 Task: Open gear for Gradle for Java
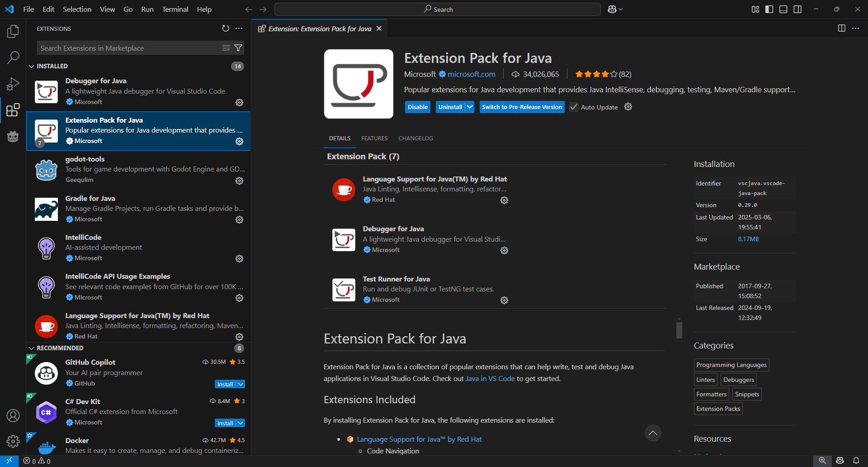click(240, 220)
